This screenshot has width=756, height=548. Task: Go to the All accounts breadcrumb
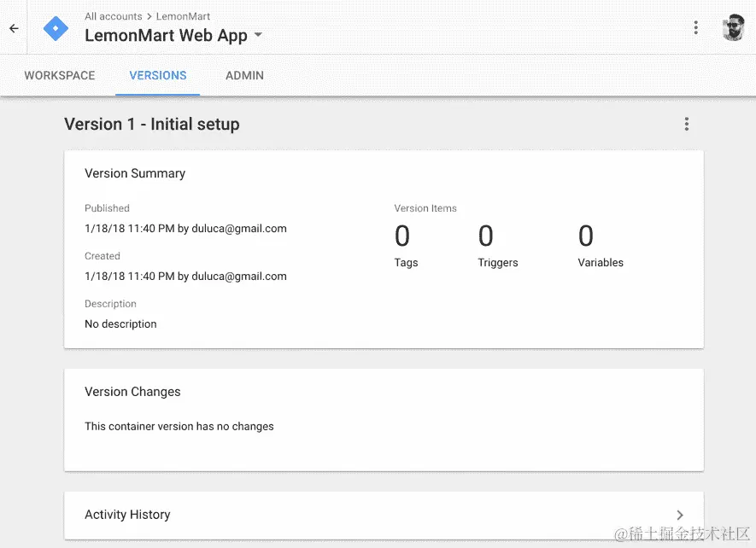[x=114, y=16]
